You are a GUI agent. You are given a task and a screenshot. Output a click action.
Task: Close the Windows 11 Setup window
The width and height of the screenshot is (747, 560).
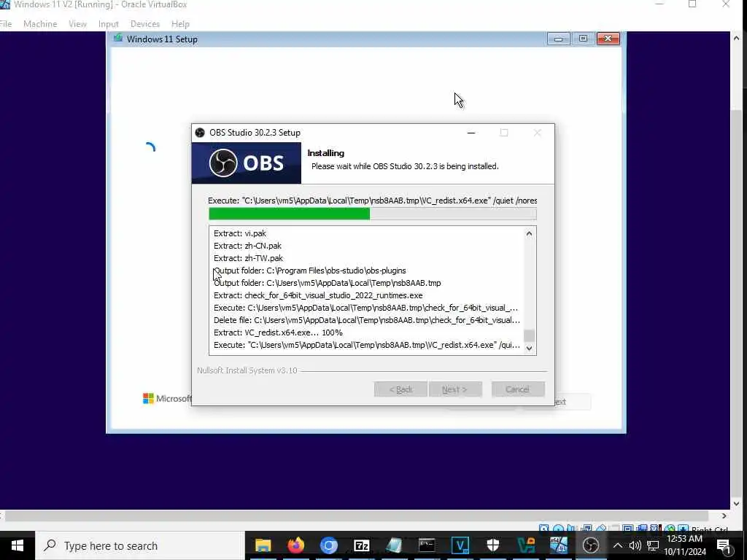coord(608,39)
